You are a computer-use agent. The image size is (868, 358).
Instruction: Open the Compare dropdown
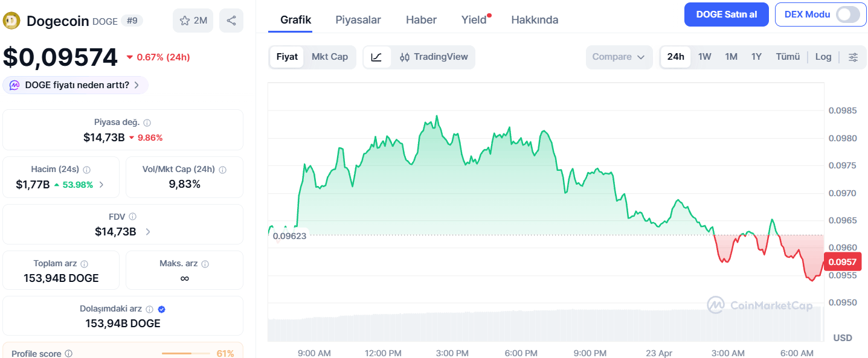click(x=619, y=57)
